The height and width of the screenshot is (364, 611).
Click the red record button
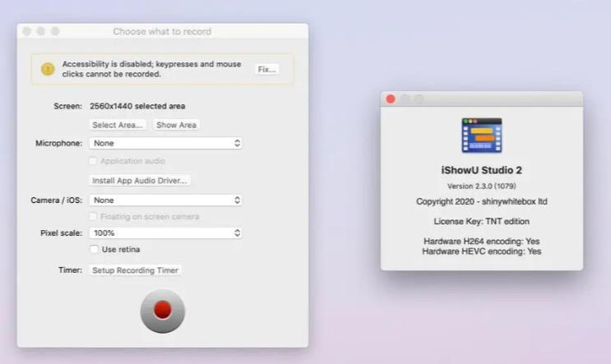[x=162, y=310]
